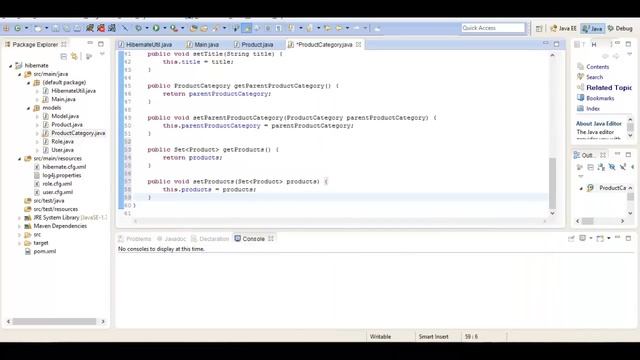Click the Quick Access search field
The image size is (640, 360).
(x=493, y=28)
